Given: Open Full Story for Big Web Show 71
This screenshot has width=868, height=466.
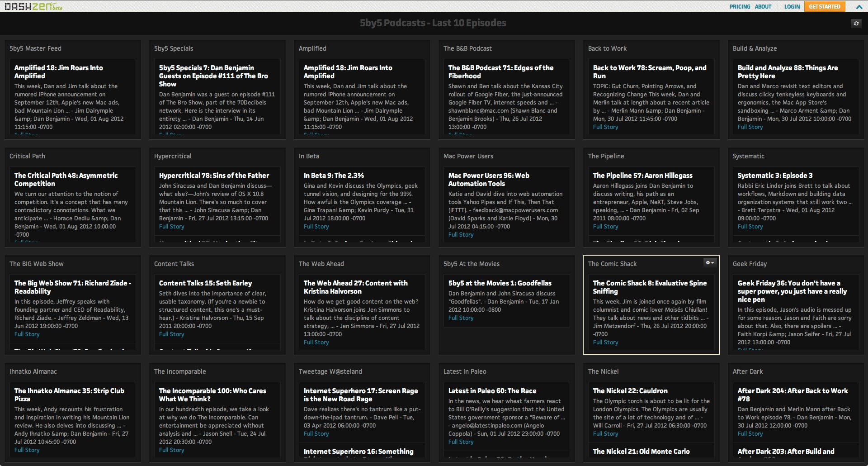Looking at the screenshot, I should pyautogui.click(x=27, y=334).
